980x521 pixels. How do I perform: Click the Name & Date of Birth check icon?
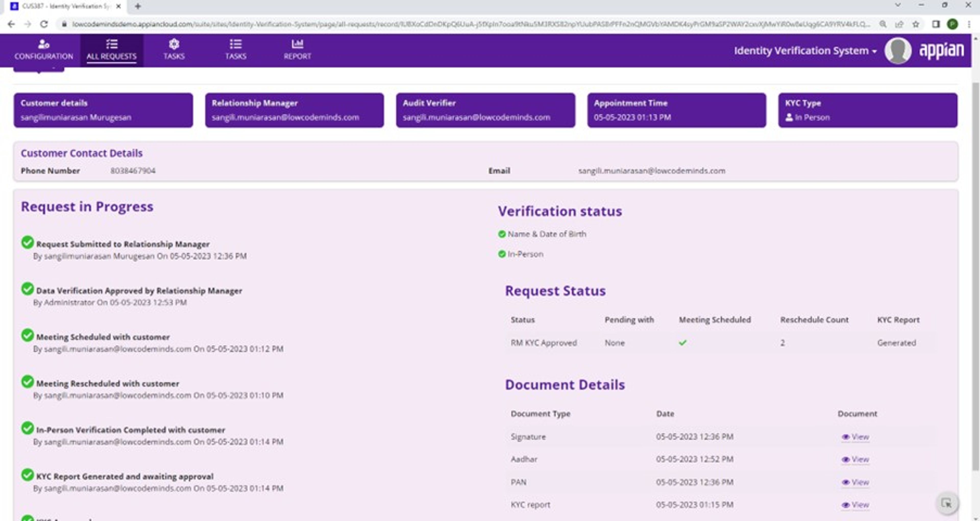[502, 234]
